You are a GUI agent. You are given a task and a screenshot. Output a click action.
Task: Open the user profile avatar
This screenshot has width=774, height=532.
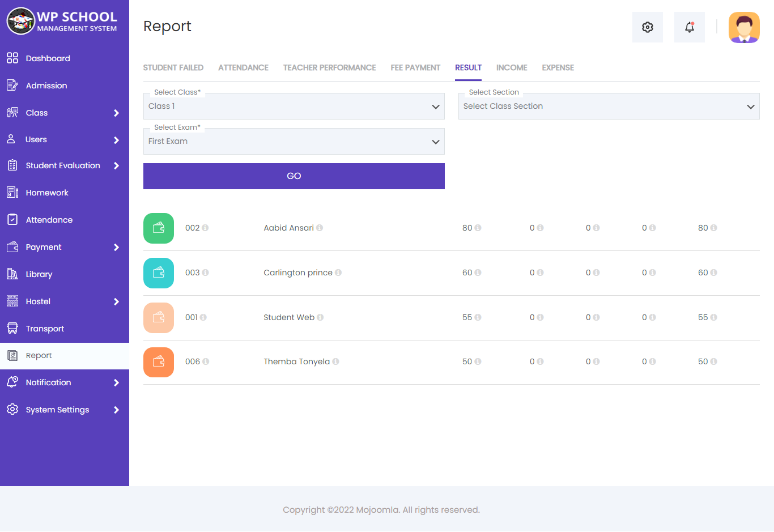[744, 27]
